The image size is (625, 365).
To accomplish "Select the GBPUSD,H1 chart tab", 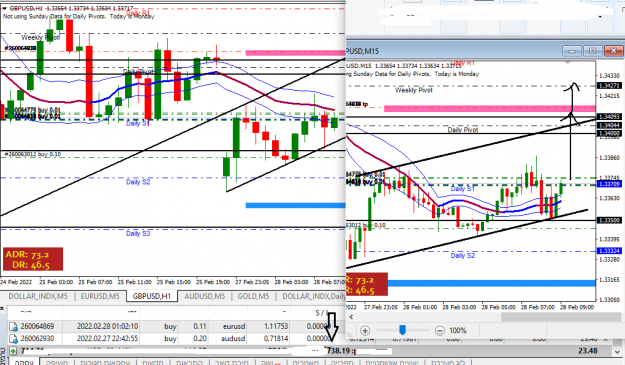I will click(151, 296).
